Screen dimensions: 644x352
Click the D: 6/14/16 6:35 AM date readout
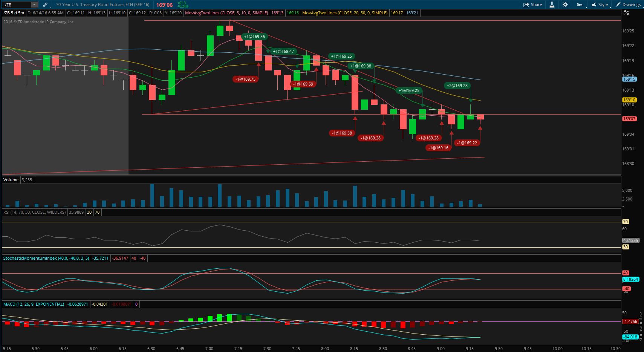click(x=46, y=13)
